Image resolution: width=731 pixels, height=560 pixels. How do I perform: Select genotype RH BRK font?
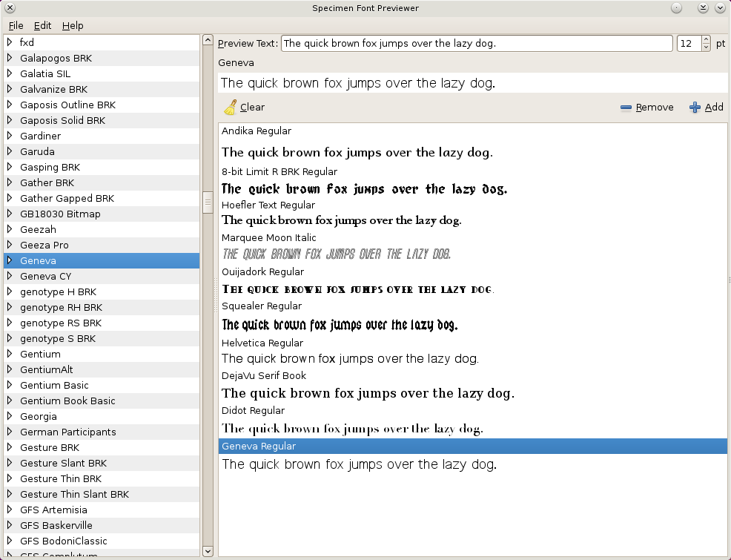[102, 307]
